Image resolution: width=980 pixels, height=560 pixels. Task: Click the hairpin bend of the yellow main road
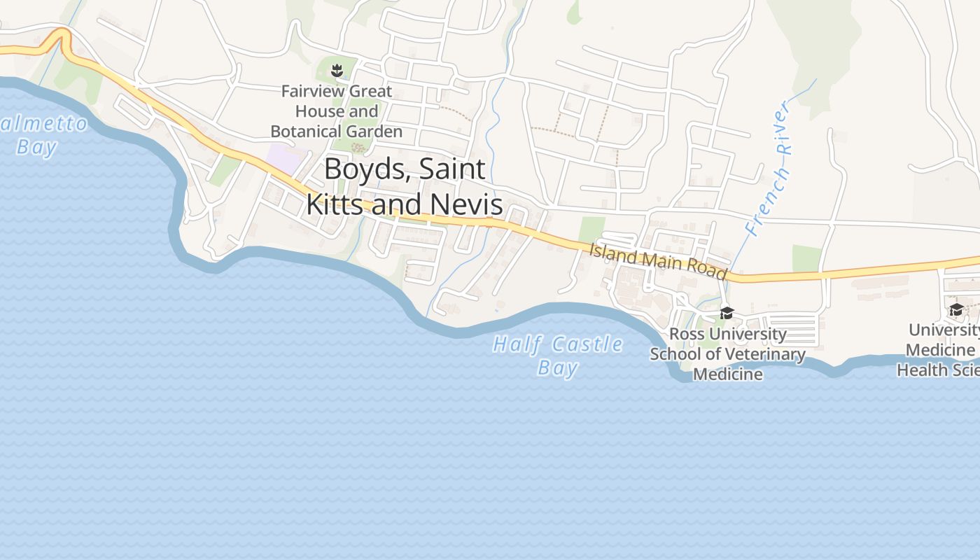coord(62,39)
